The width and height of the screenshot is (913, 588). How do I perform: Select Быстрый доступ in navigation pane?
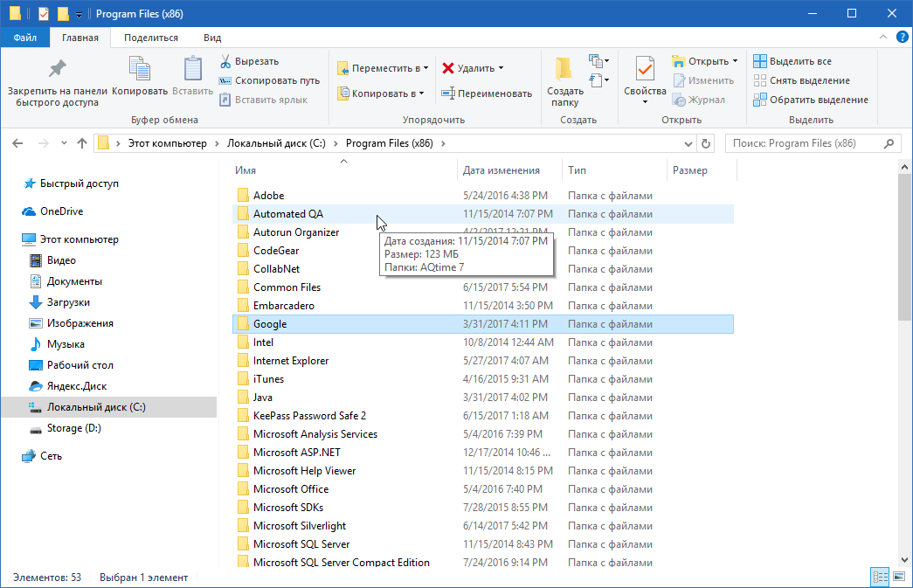coord(71,183)
